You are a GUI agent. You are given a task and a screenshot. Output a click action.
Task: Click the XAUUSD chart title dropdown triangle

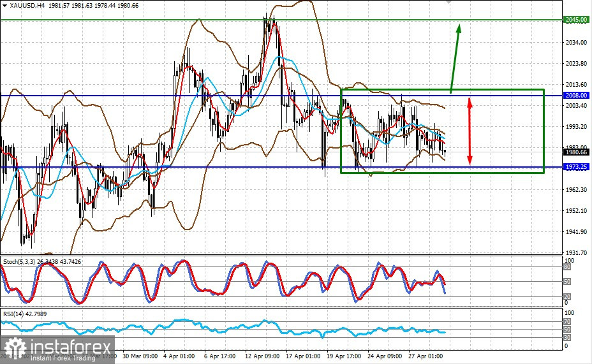coord(4,6)
